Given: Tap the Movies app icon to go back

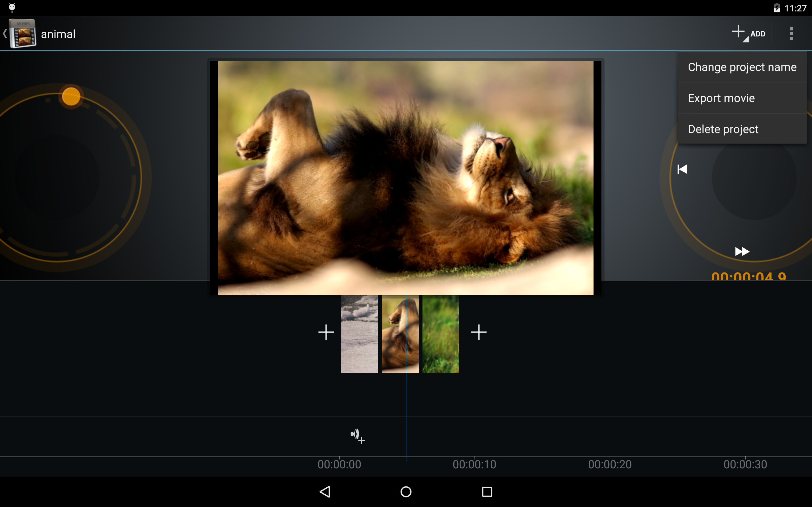Looking at the screenshot, I should pyautogui.click(x=22, y=34).
